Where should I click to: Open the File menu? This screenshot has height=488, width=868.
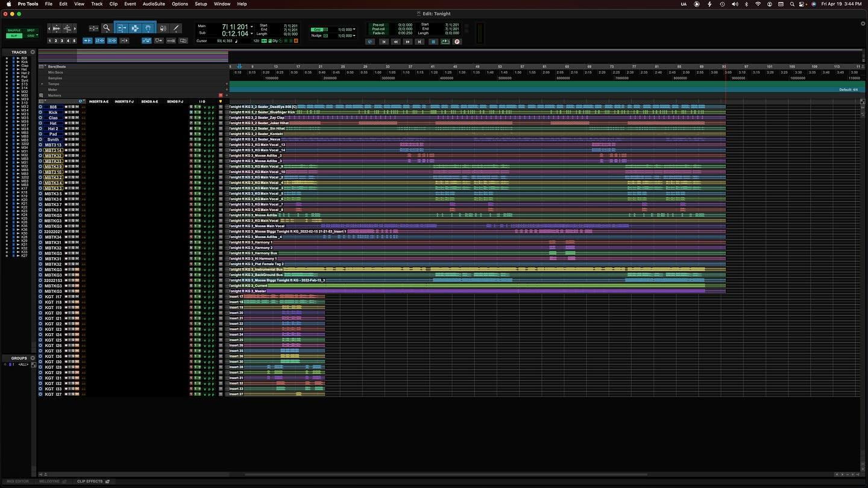(48, 4)
